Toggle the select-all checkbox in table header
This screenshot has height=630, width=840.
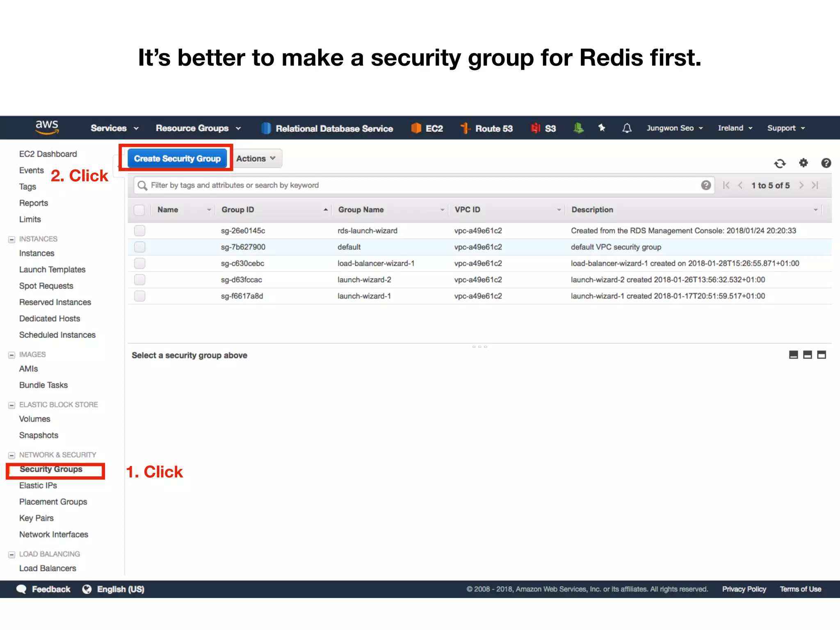click(139, 210)
